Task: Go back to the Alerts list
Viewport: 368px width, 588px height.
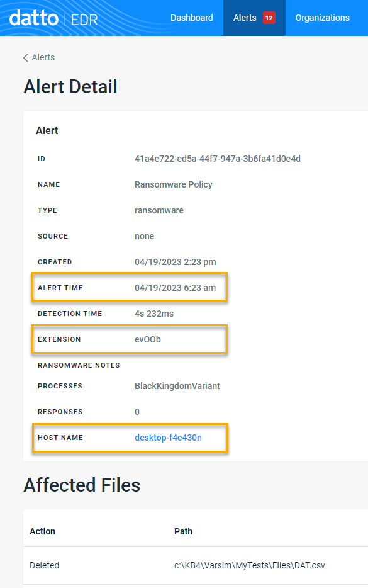Action: click(x=39, y=57)
